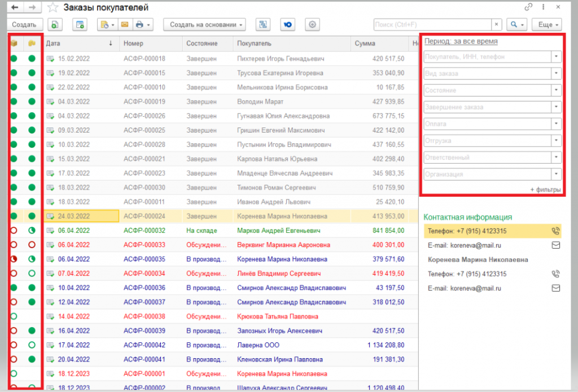Open the Оплата filter dropdown arrow
The width and height of the screenshot is (578, 392).
tap(556, 124)
